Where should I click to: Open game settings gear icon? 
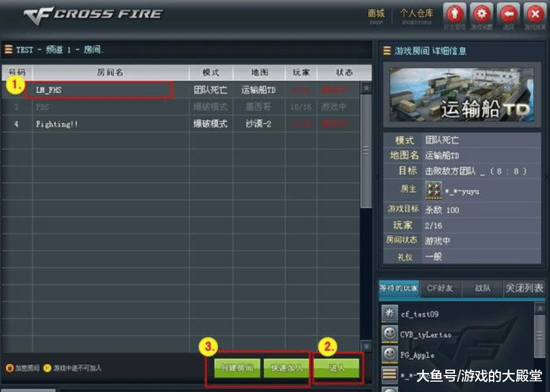point(481,14)
